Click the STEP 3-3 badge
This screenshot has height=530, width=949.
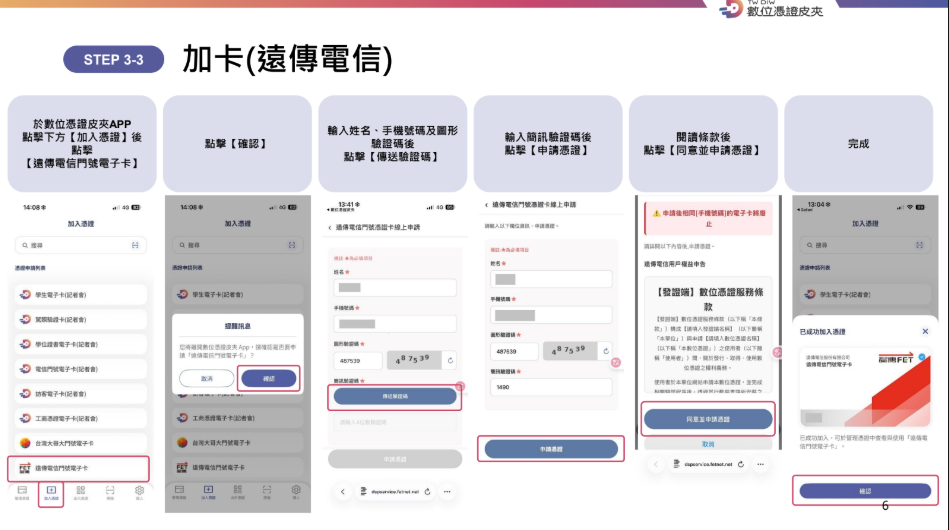pyautogui.click(x=113, y=60)
